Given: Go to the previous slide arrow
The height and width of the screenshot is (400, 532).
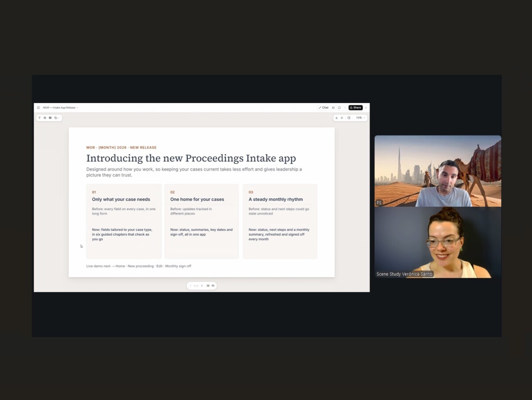Looking at the screenshot, I should click(x=191, y=286).
